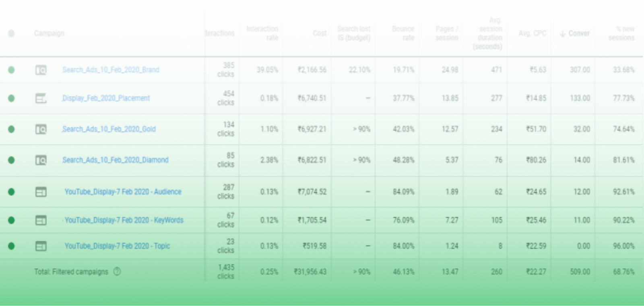Open the help tooltip beside Total: Filtered campaigns
644x306 pixels.
coord(116,272)
